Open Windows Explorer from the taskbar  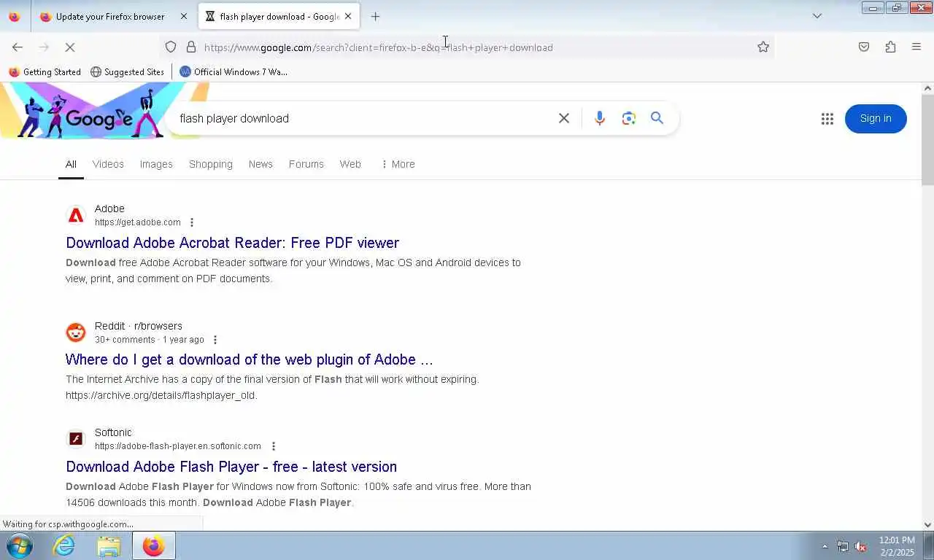click(x=109, y=545)
